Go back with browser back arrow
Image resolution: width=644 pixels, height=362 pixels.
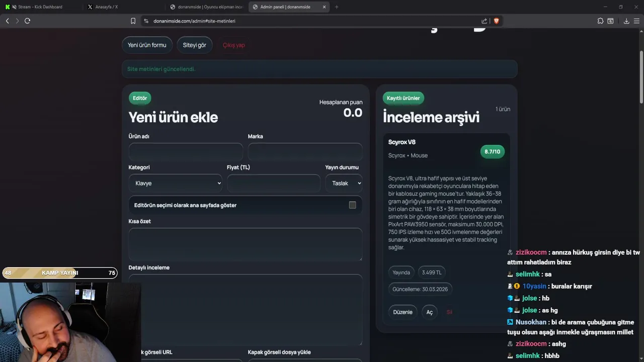tap(7, 21)
